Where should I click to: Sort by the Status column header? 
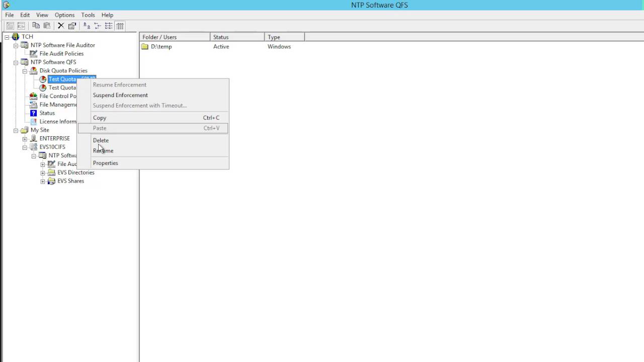(x=237, y=37)
